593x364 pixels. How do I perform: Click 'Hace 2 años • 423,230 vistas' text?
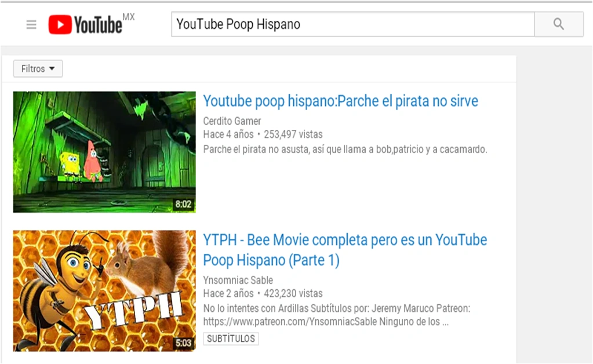tap(263, 293)
